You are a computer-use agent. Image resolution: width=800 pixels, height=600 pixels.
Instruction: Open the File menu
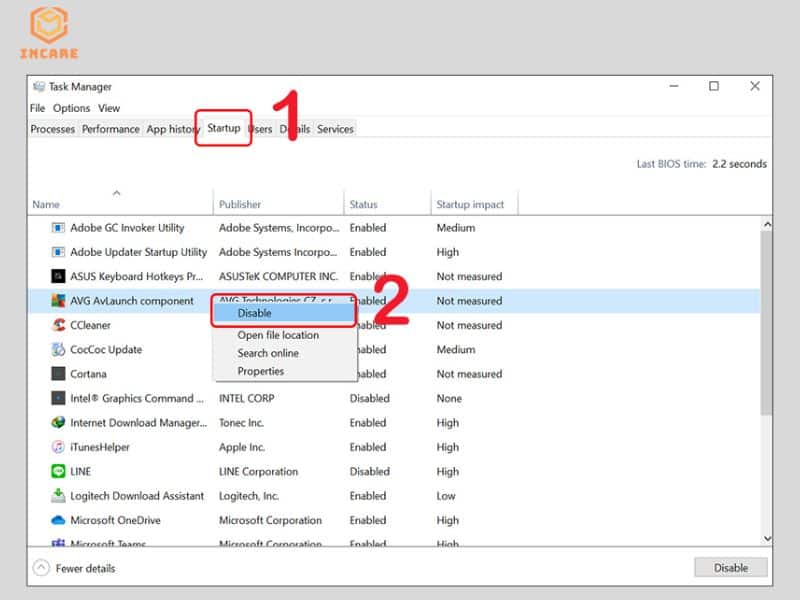coord(37,108)
